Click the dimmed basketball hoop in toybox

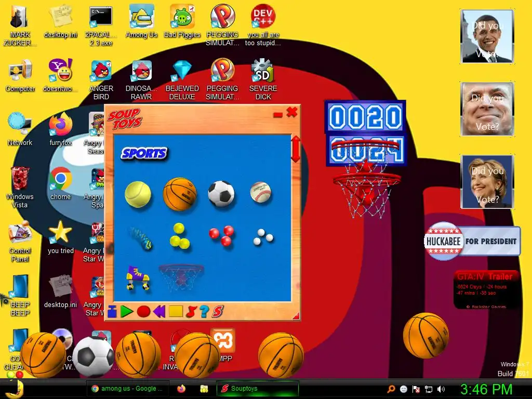coord(181,277)
